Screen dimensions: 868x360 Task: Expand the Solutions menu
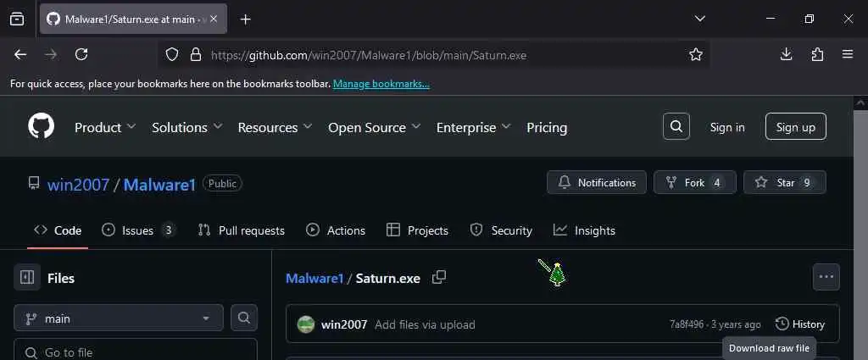(187, 127)
